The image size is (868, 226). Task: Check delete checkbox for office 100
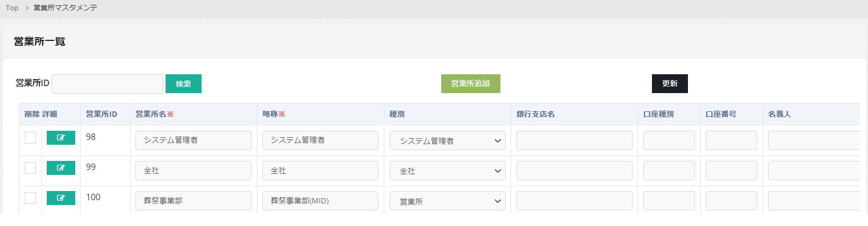[31, 198]
